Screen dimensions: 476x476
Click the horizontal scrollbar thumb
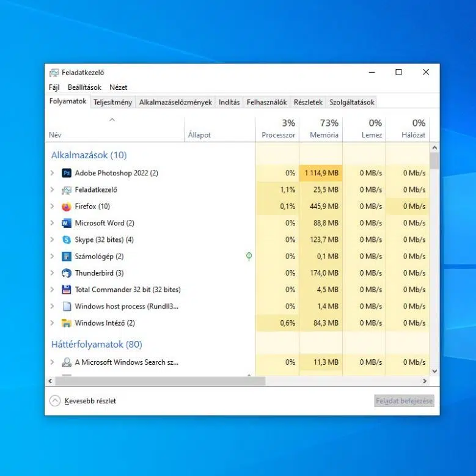(x=160, y=381)
